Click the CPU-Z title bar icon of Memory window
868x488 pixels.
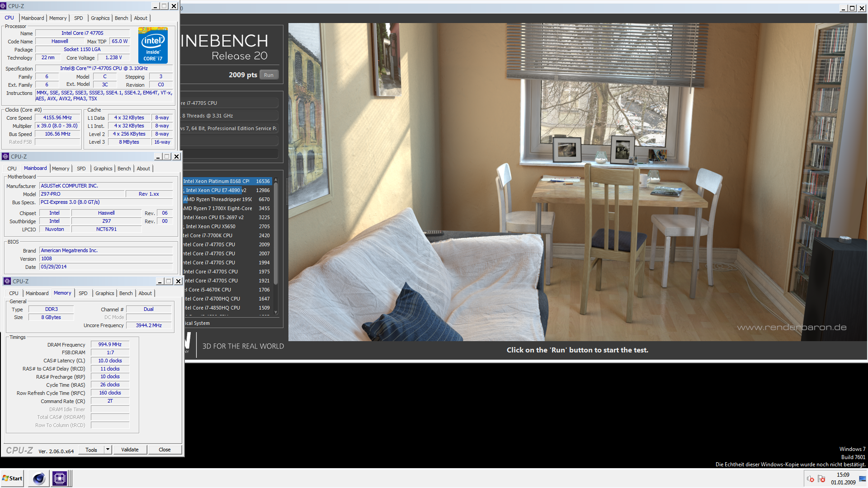[x=7, y=281]
